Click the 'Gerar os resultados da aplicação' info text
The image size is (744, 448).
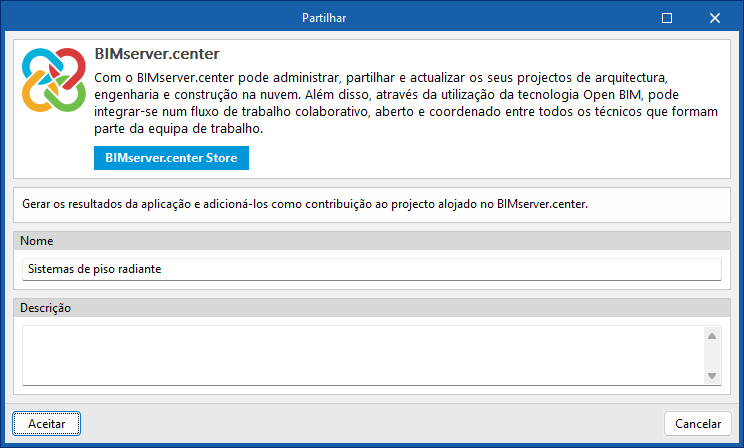[x=305, y=203]
